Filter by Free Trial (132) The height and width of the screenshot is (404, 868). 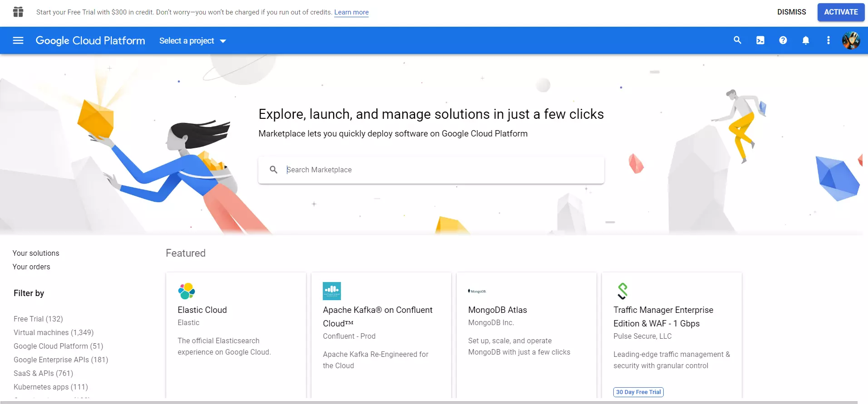[x=38, y=319]
